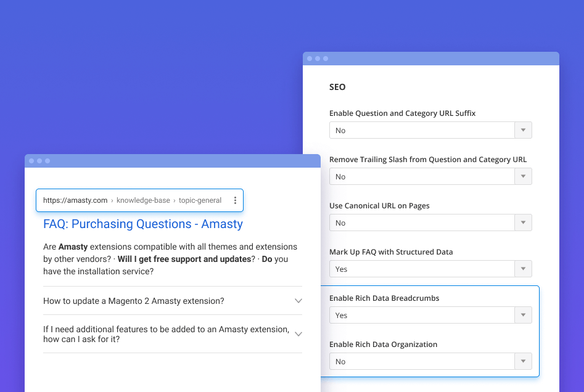Open the Enable Question and Category URL Suffix dropdown

422,131
